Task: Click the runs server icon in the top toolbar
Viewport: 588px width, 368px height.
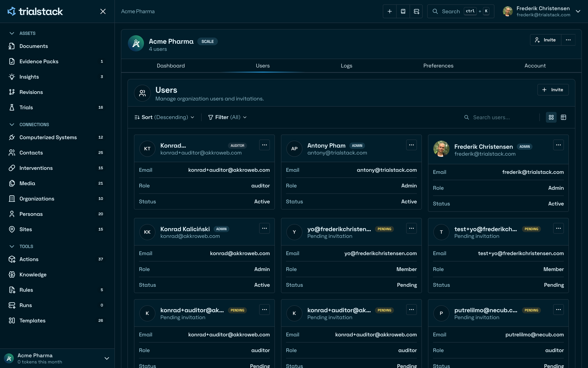Action: point(416,11)
